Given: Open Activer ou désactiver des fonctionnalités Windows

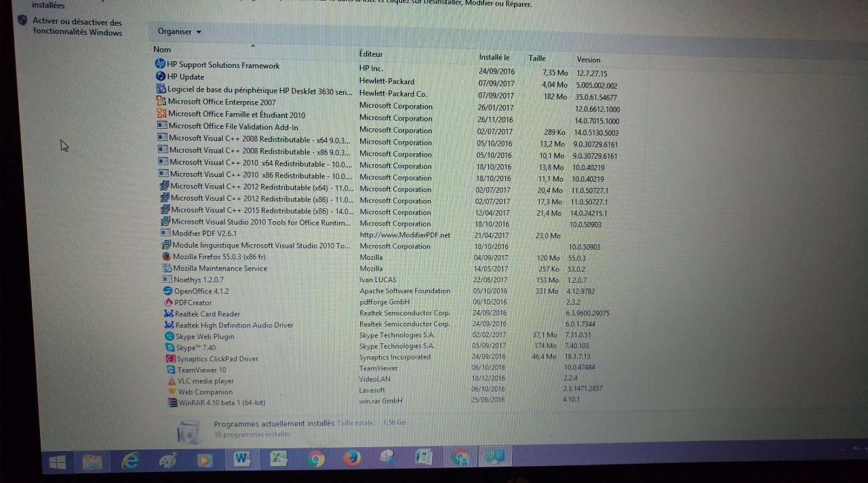Looking at the screenshot, I should (x=77, y=27).
